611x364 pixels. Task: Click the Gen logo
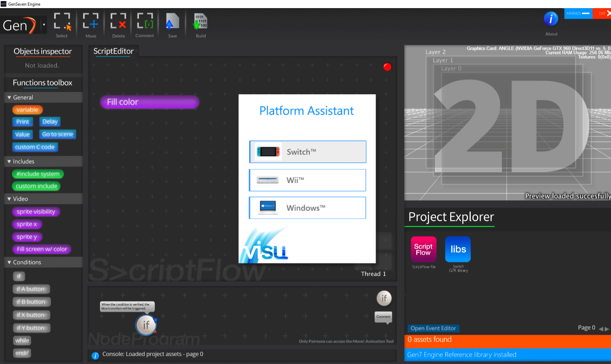(19, 25)
